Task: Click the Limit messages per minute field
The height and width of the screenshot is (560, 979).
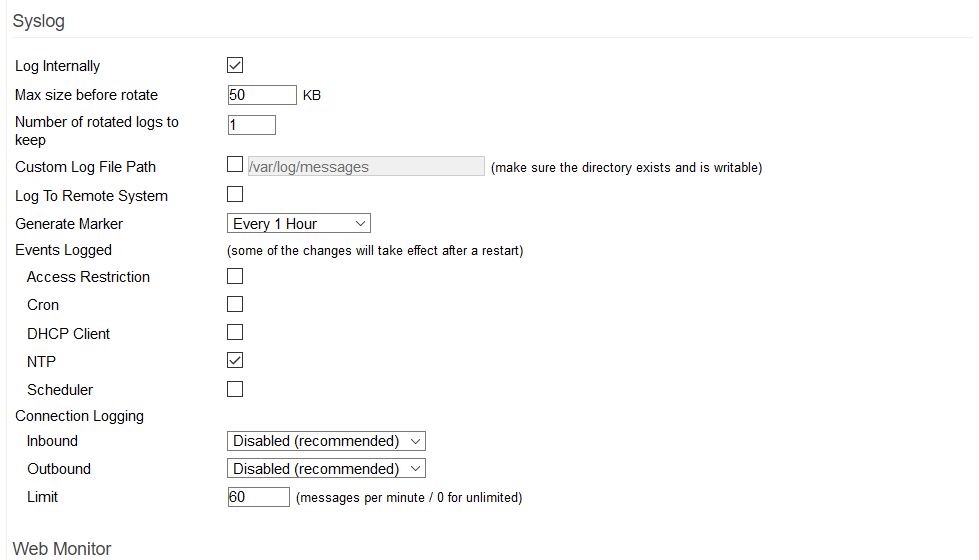Action: [258, 497]
